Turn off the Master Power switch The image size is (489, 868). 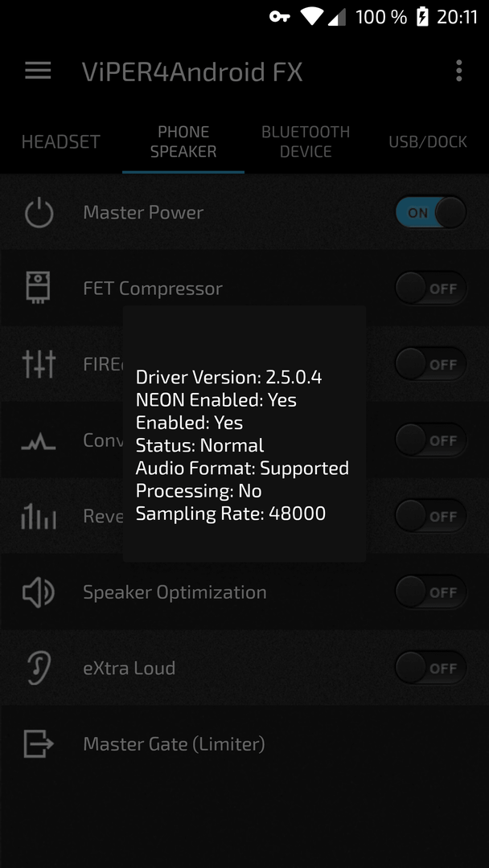pyautogui.click(x=430, y=212)
